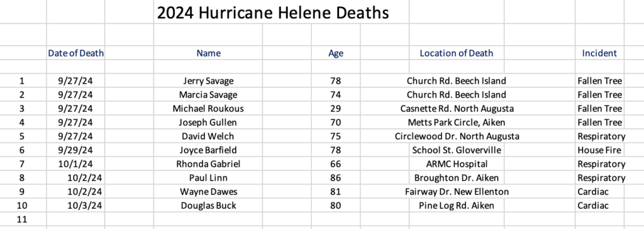Select the Michael Roukous name cell

click(x=208, y=109)
